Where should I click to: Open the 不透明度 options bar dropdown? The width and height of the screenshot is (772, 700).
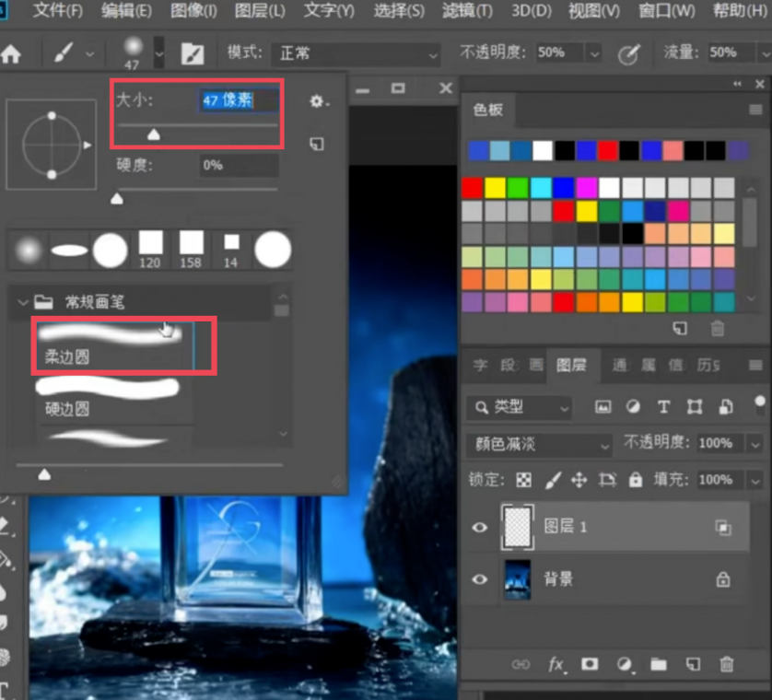point(595,53)
